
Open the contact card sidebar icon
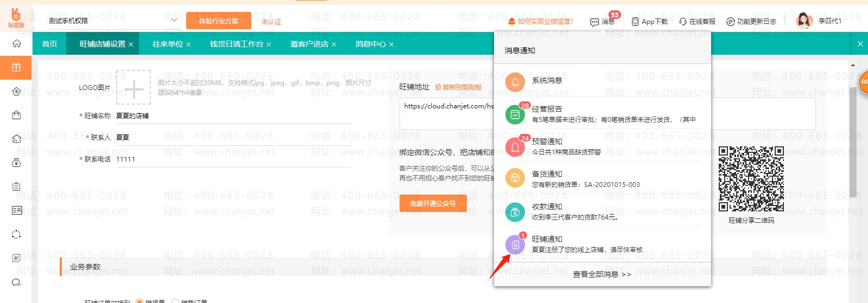(16, 210)
